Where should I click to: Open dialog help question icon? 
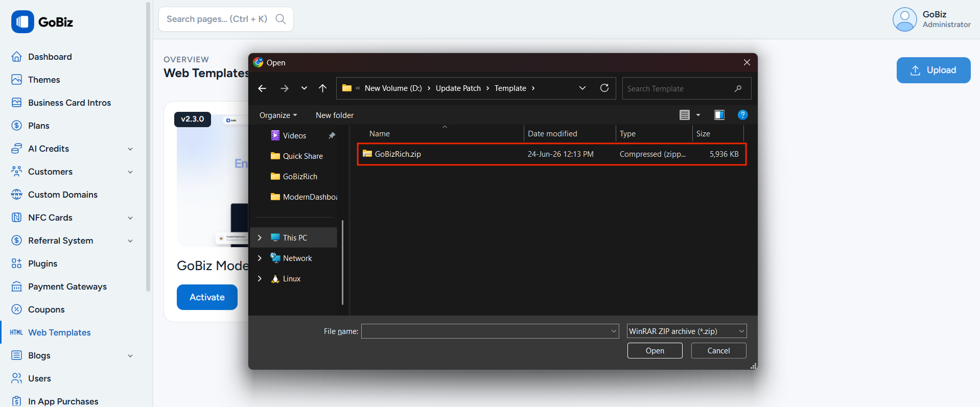point(743,115)
